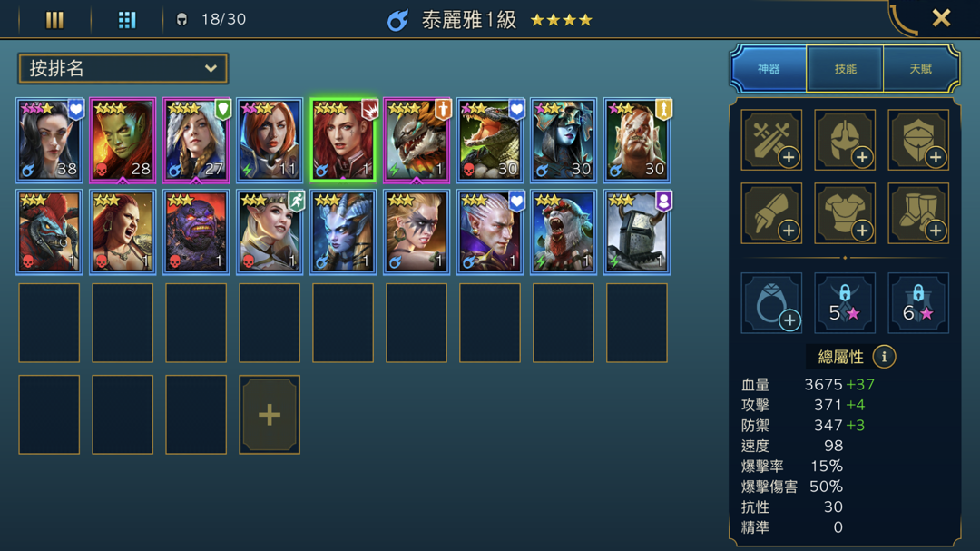Close the champion collection screen
980x551 pixels.
point(941,18)
